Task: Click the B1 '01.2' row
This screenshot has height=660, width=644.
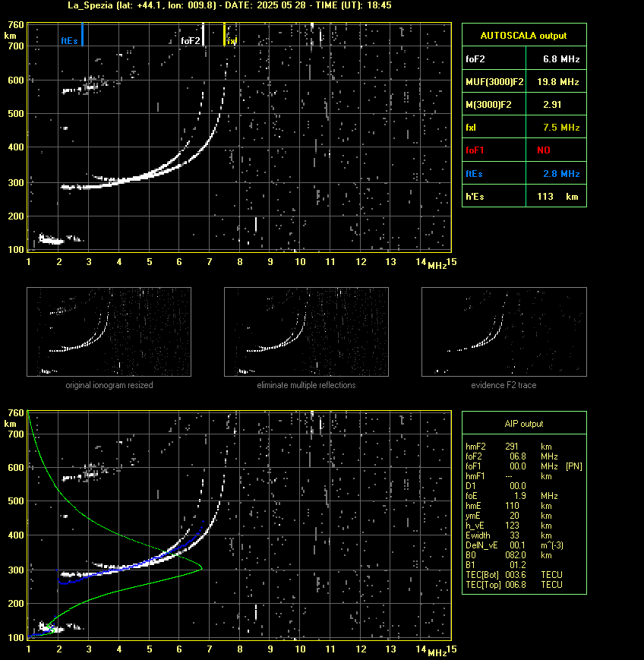Action: coord(496,565)
